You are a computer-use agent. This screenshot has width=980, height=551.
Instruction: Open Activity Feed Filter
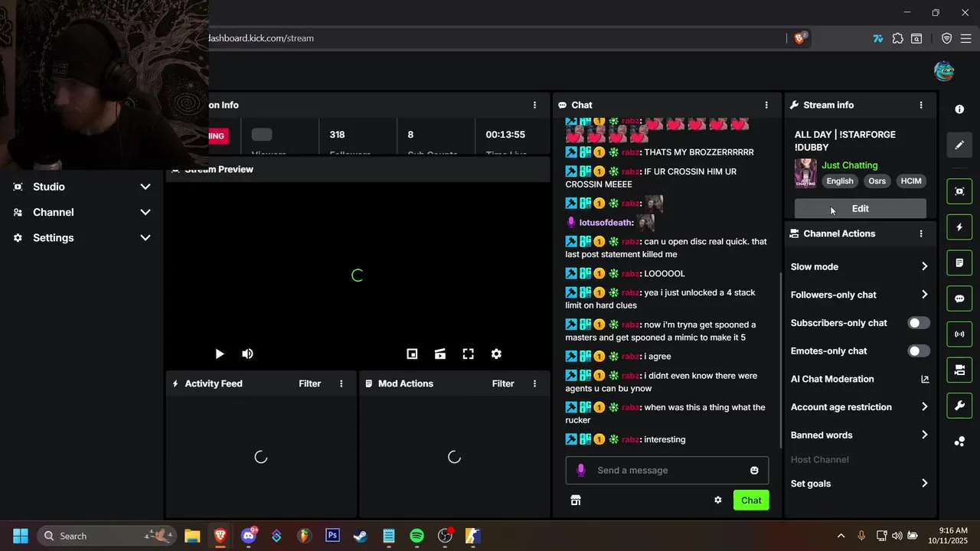tap(309, 383)
